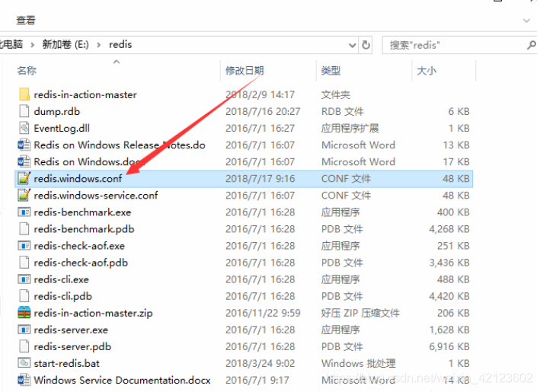Viewport: 540px width, 392px height.
Task: Sort files by the 大小 column
Action: [x=427, y=71]
